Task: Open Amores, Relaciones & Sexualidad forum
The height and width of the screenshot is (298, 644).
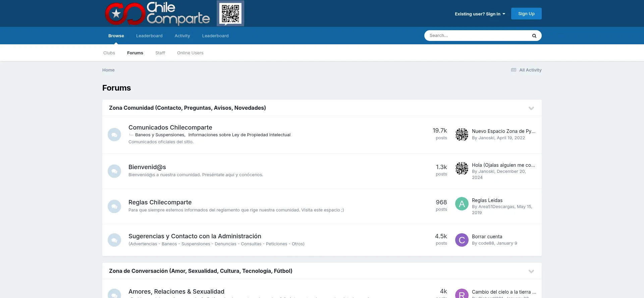Action: click(x=176, y=292)
